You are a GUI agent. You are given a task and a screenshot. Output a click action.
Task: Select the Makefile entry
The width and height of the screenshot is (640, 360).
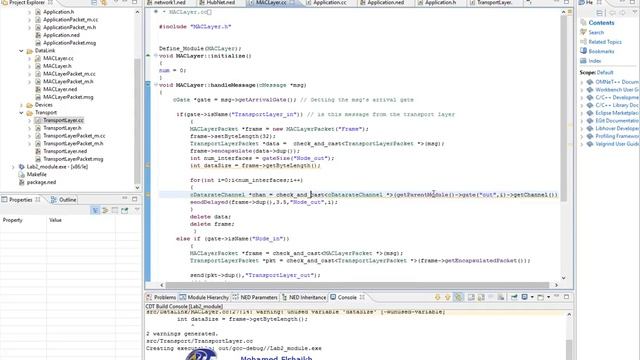point(36,175)
